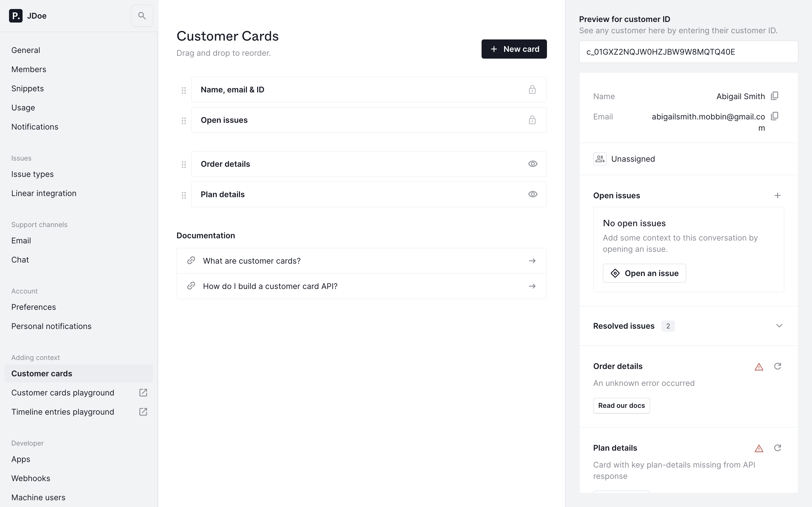Copy the customer email address
Screen dimensions: 812x507
(775, 116)
